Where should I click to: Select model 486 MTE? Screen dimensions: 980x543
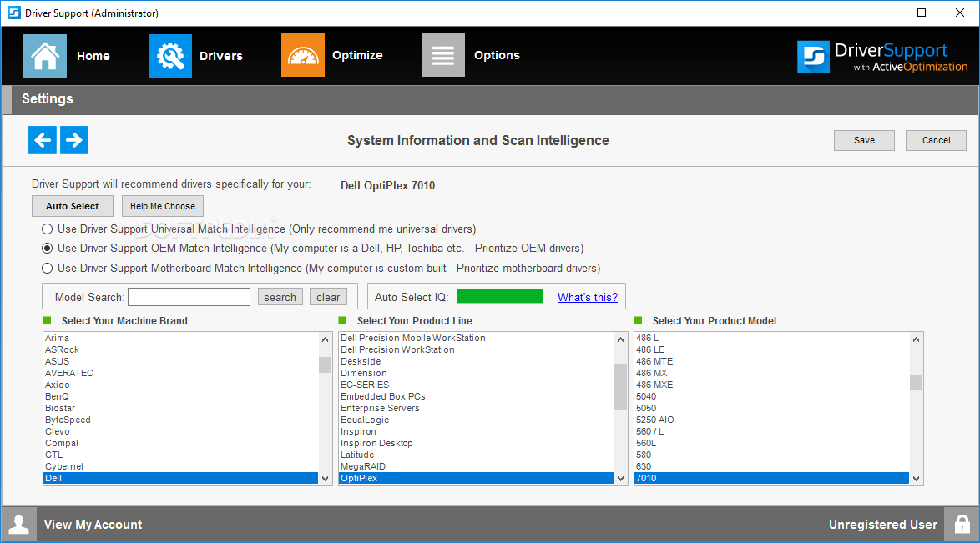click(772, 361)
